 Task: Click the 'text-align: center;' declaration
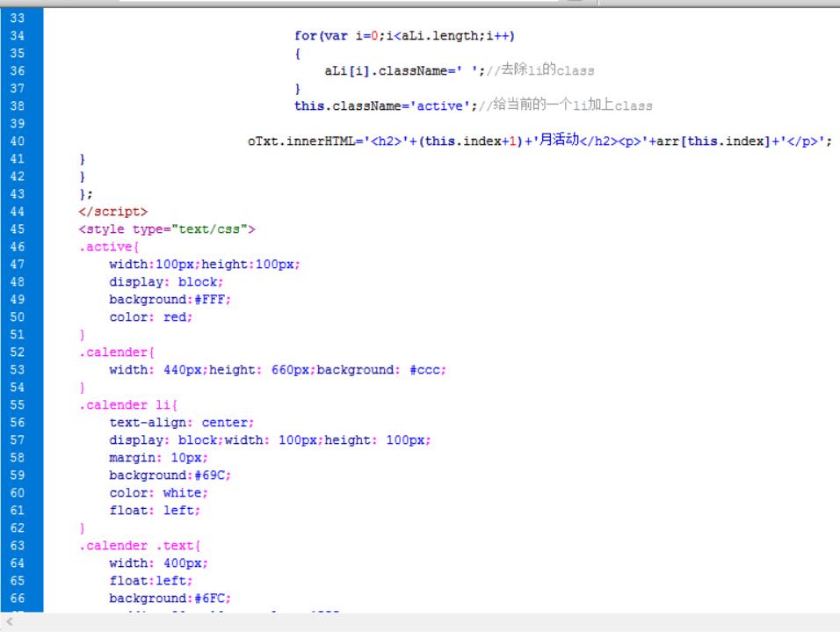click(x=182, y=423)
